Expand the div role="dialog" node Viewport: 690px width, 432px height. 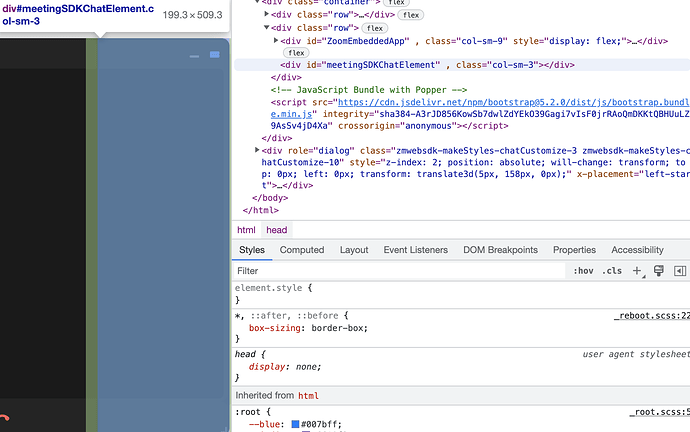[x=257, y=150]
